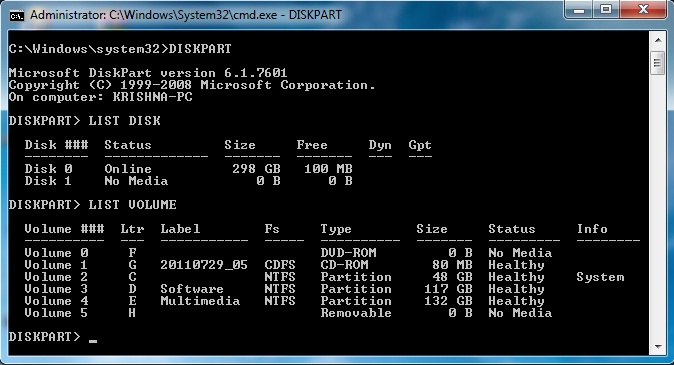This screenshot has height=365, width=674.
Task: Click the 'Volume 0' row label
Action: (x=56, y=253)
